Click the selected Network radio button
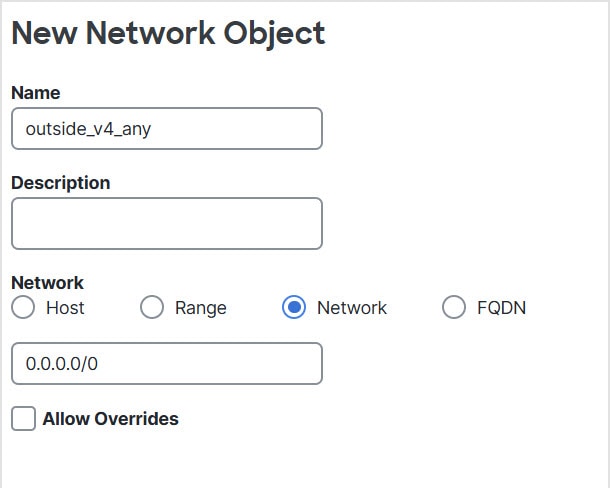610x488 pixels. coord(294,307)
